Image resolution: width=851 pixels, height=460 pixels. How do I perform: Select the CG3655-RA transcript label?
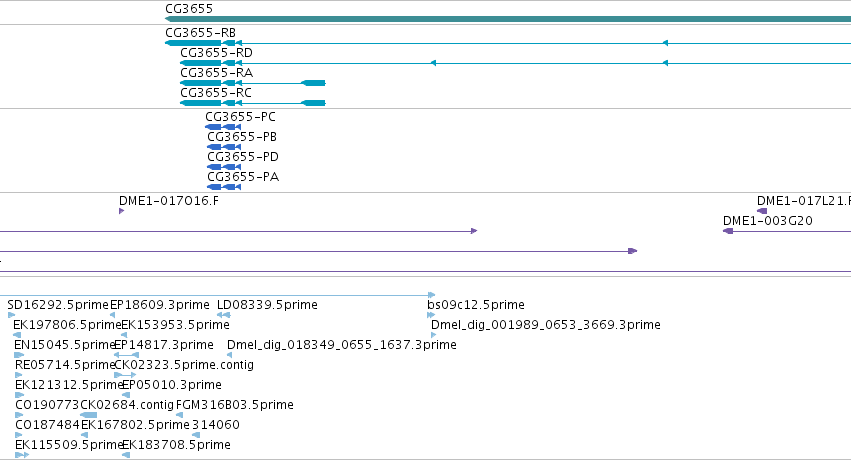(x=216, y=73)
